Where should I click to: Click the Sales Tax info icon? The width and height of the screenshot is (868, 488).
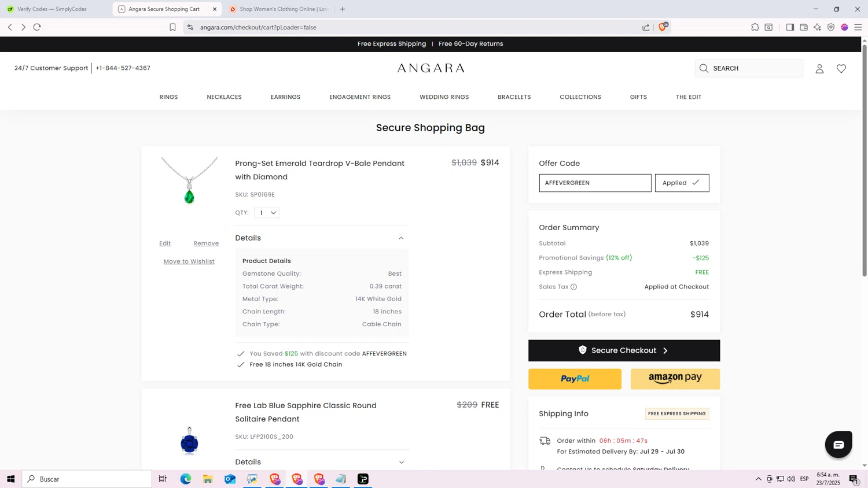click(x=573, y=287)
